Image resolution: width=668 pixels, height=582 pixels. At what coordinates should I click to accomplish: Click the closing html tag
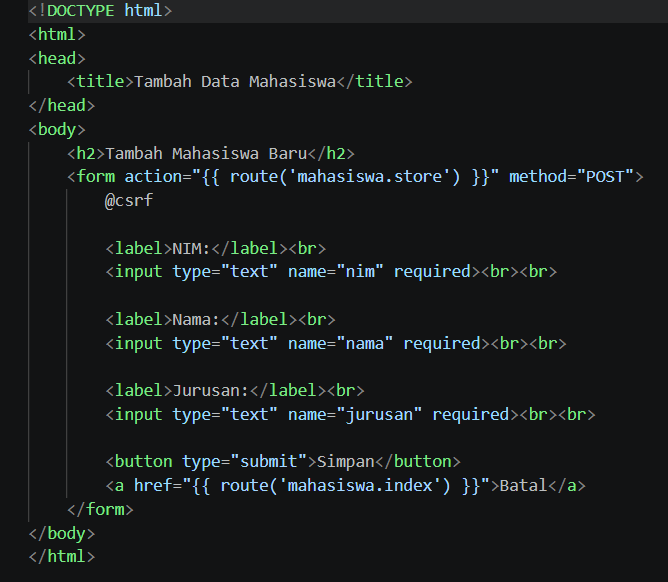coord(62,556)
